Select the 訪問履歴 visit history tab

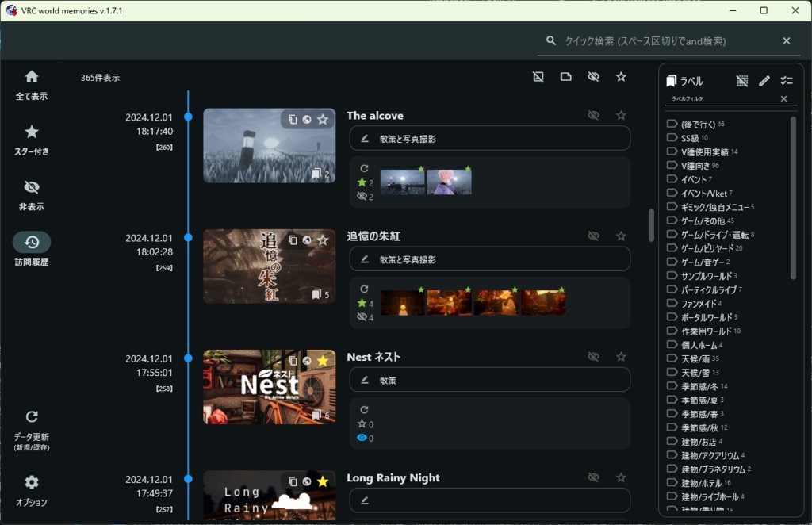click(x=32, y=249)
